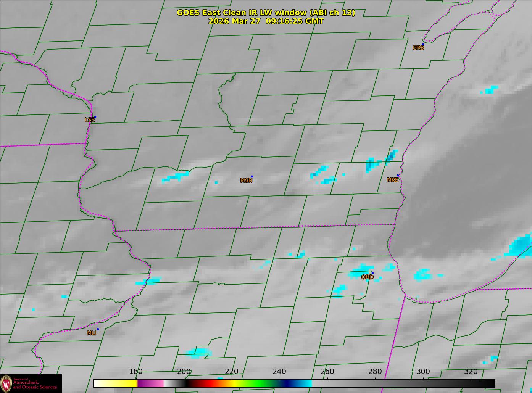Click the GRB station marker label
Viewport: 532px width, 393px height.
point(418,48)
